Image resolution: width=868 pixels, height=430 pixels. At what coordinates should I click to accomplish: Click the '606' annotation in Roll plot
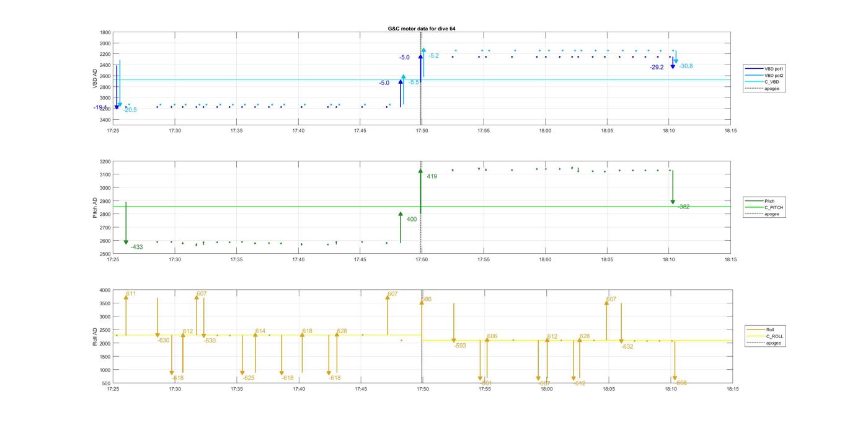click(492, 336)
